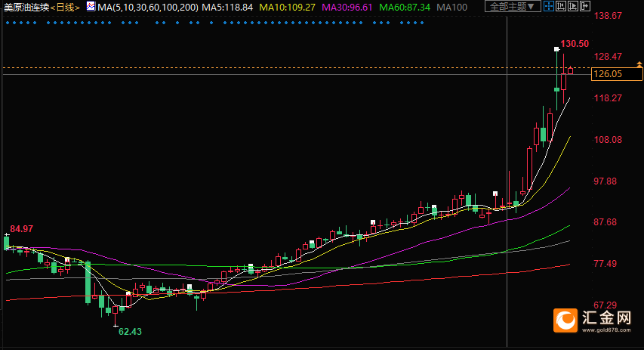Click the jump-to-start axis icon
Viewport: 644px width, 350px height.
pos(561,6)
